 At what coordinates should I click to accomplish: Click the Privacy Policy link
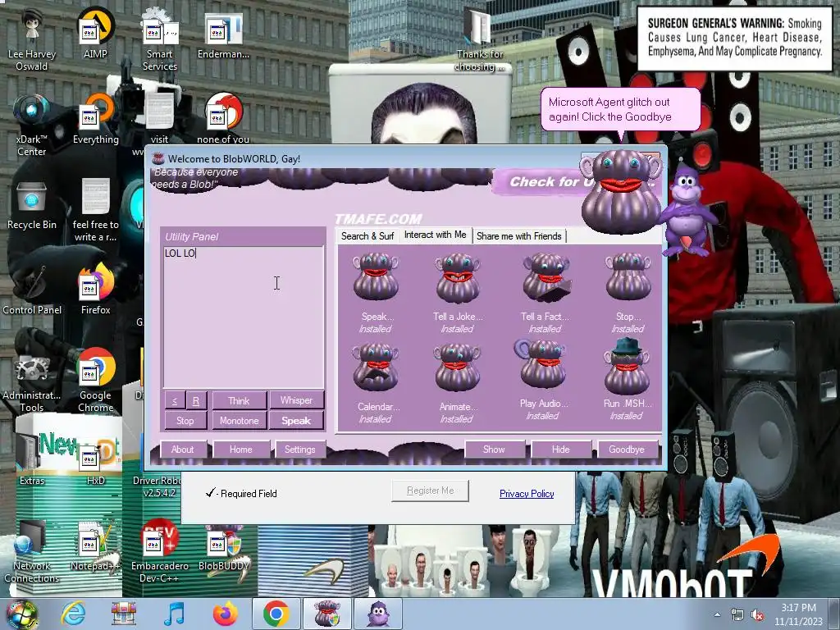pyautogui.click(x=527, y=494)
